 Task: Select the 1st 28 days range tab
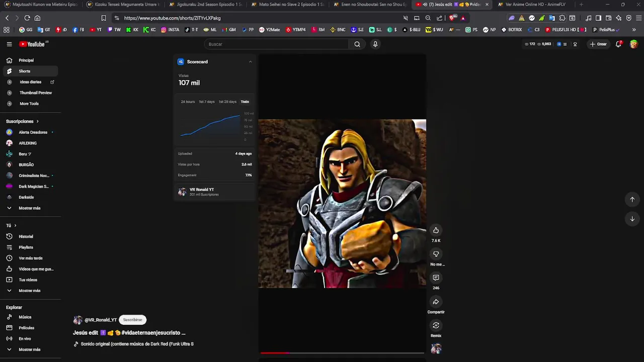[227, 102]
